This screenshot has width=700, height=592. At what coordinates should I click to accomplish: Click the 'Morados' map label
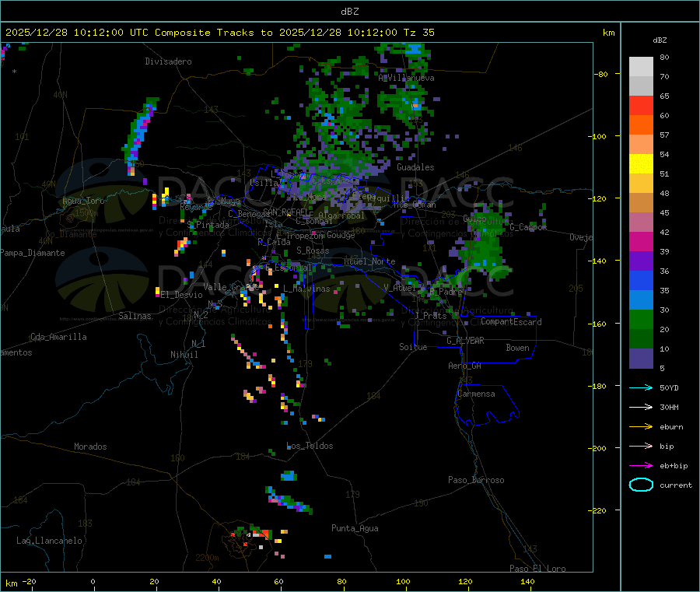point(90,447)
